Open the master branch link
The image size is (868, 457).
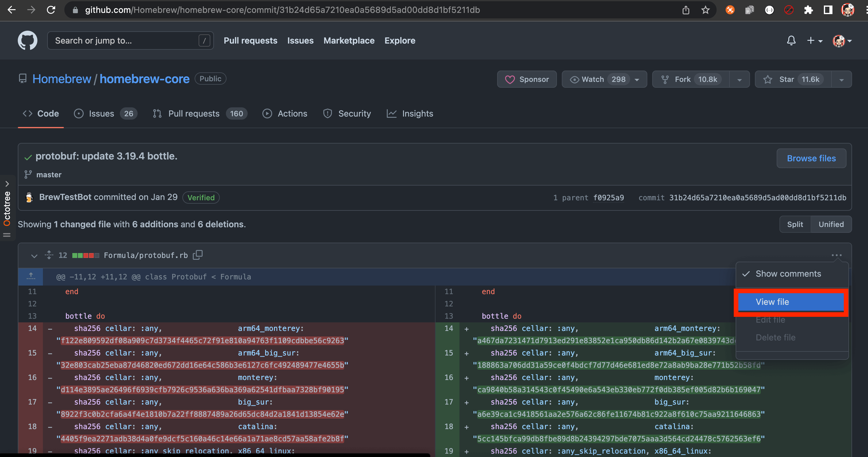[49, 175]
